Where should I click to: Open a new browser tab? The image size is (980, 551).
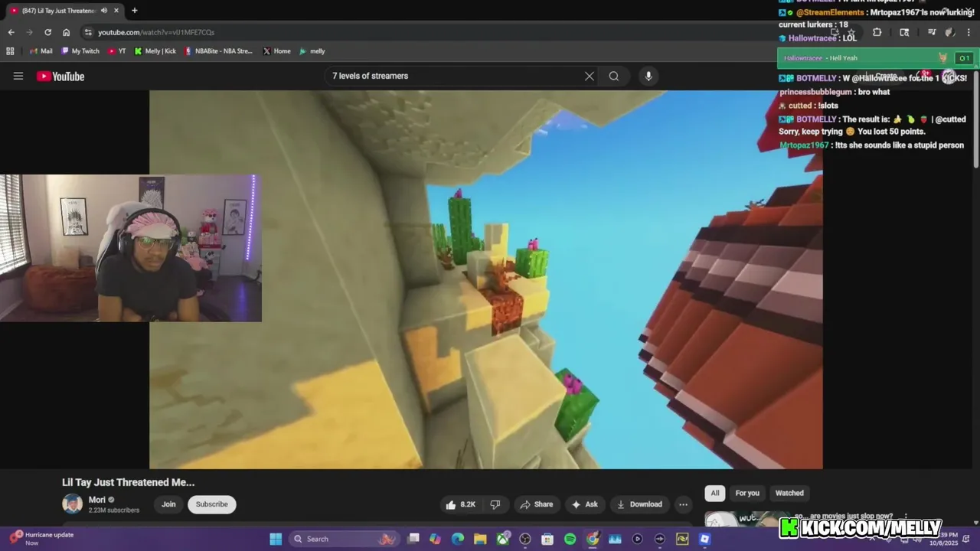coord(134,11)
